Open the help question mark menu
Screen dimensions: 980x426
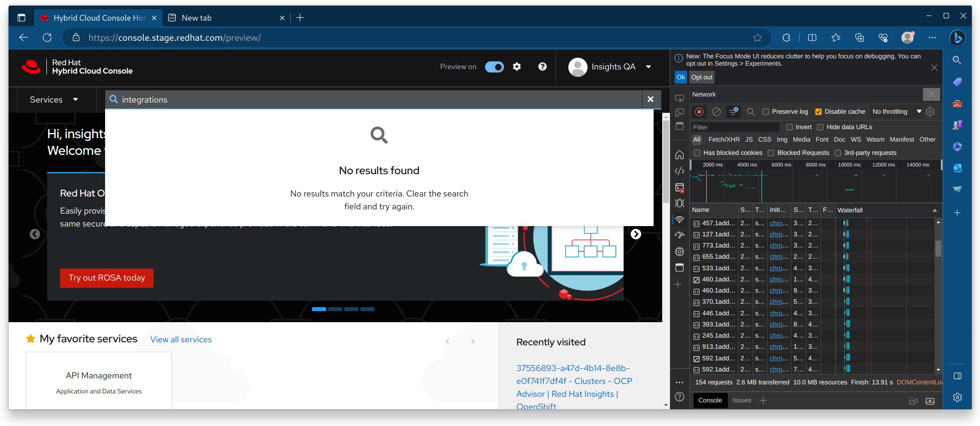tap(543, 66)
